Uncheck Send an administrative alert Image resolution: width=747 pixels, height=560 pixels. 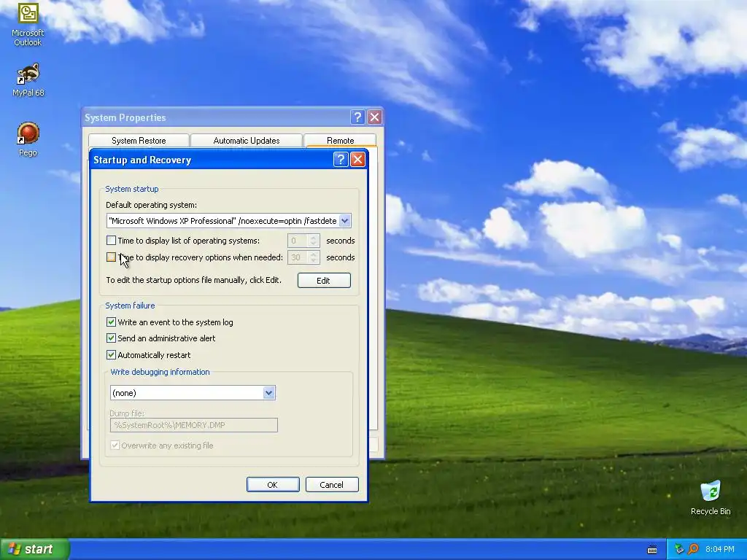(111, 338)
